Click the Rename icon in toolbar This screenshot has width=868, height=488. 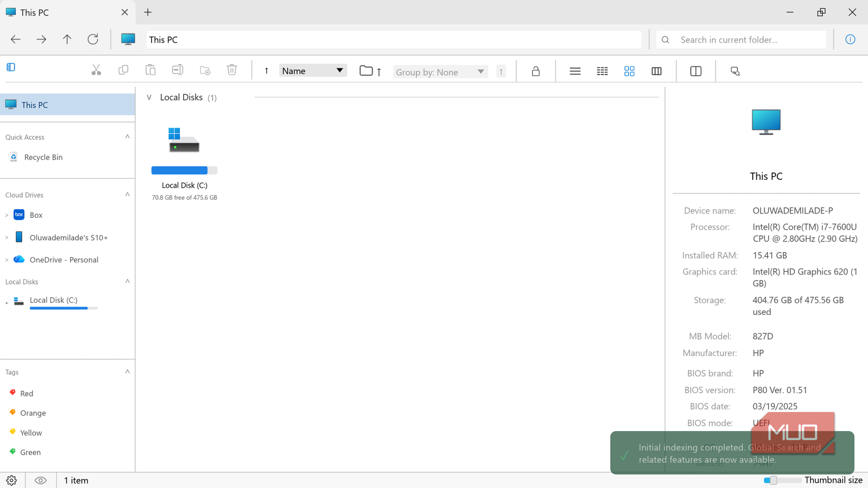pyautogui.click(x=178, y=70)
